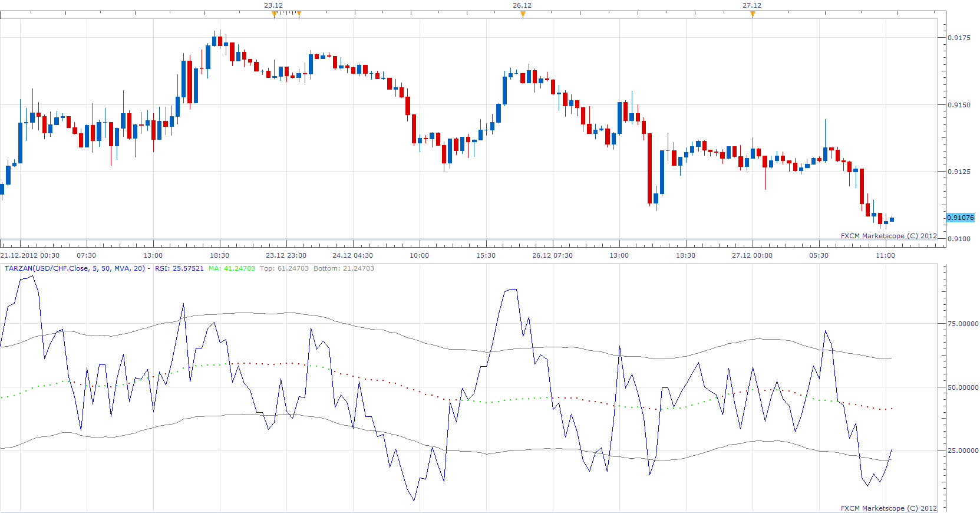Select the RSI: 25.57521 value label

point(179,268)
